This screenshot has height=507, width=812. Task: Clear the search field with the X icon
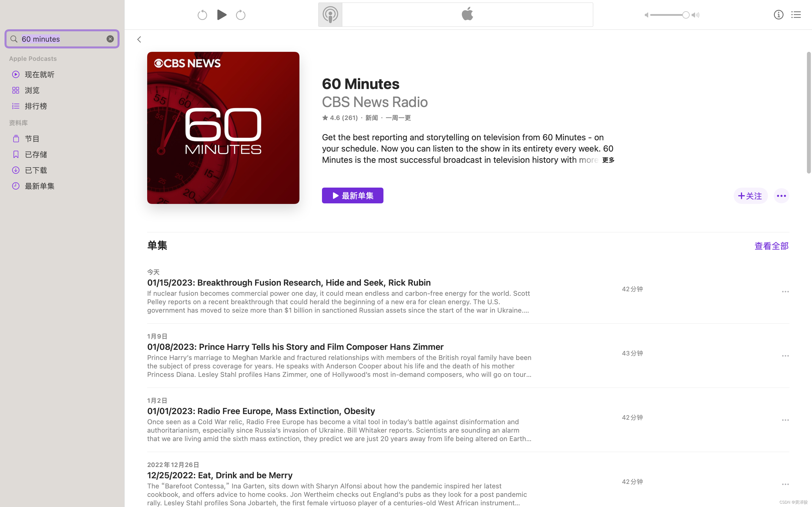pos(110,39)
